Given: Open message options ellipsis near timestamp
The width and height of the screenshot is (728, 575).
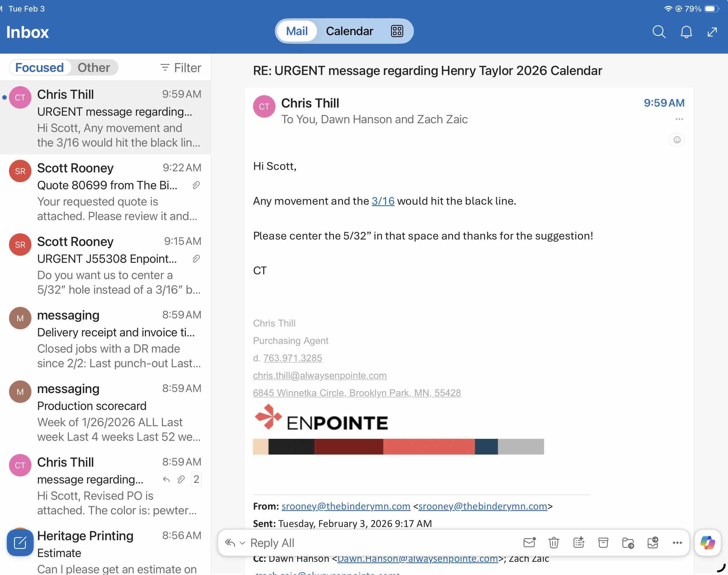Looking at the screenshot, I should (x=679, y=119).
